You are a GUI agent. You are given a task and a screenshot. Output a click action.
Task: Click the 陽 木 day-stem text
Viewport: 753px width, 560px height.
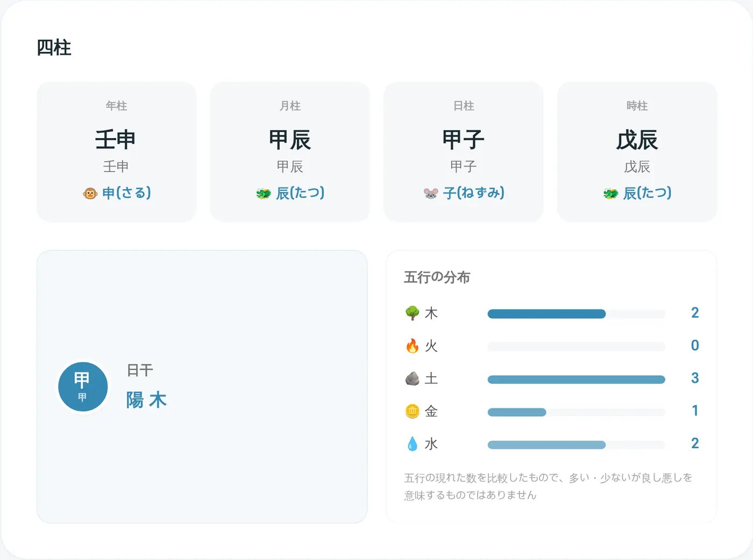point(146,400)
